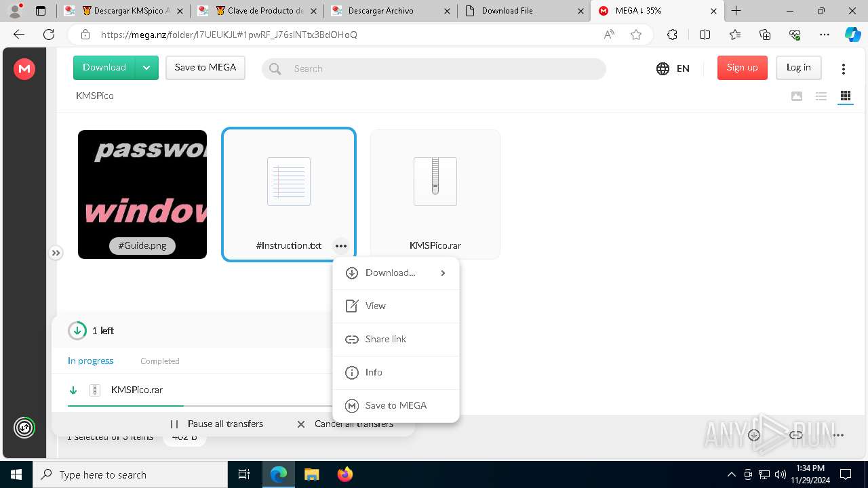
Task: Expand the Download... submenu arrow
Action: (443, 273)
